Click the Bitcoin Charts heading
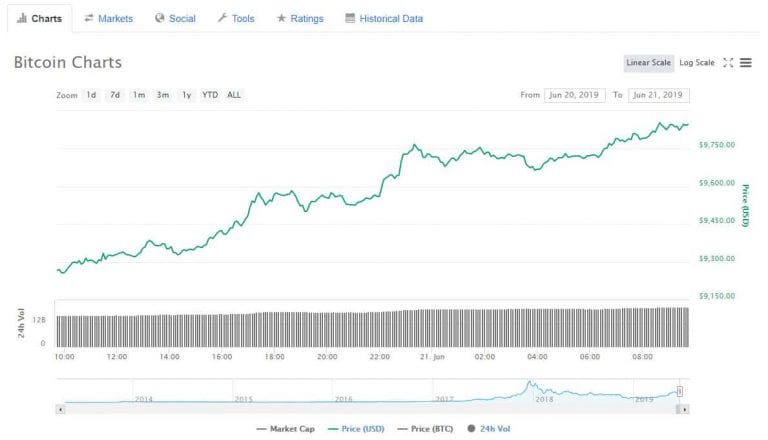 click(68, 62)
